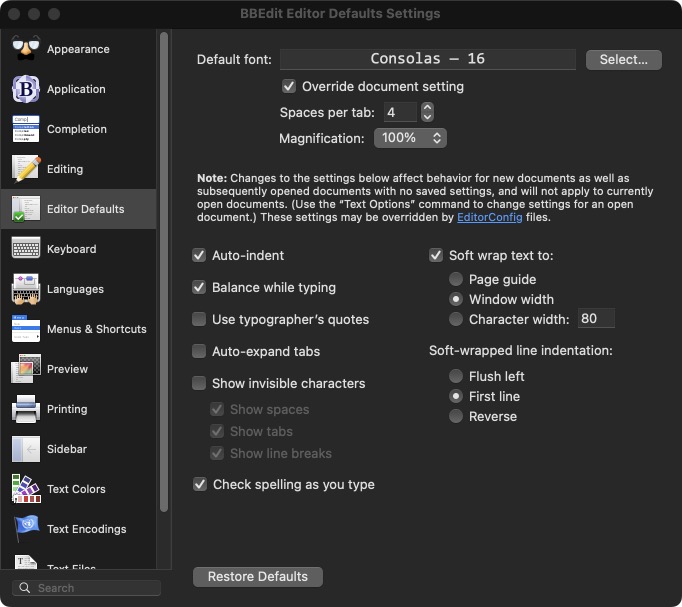Go to the Sidebar settings pane
This screenshot has height=607, width=682.
point(66,449)
